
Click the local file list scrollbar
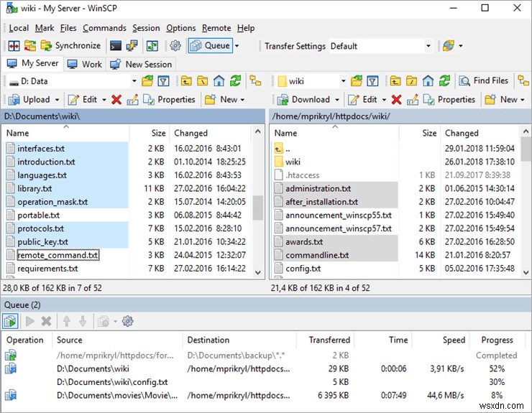[257, 208]
